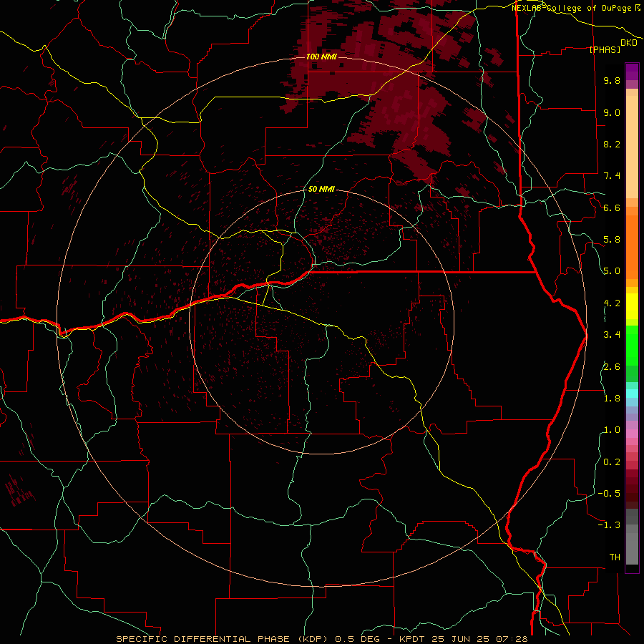Select the 1.0 legend value
644x644 pixels.
pos(612,430)
